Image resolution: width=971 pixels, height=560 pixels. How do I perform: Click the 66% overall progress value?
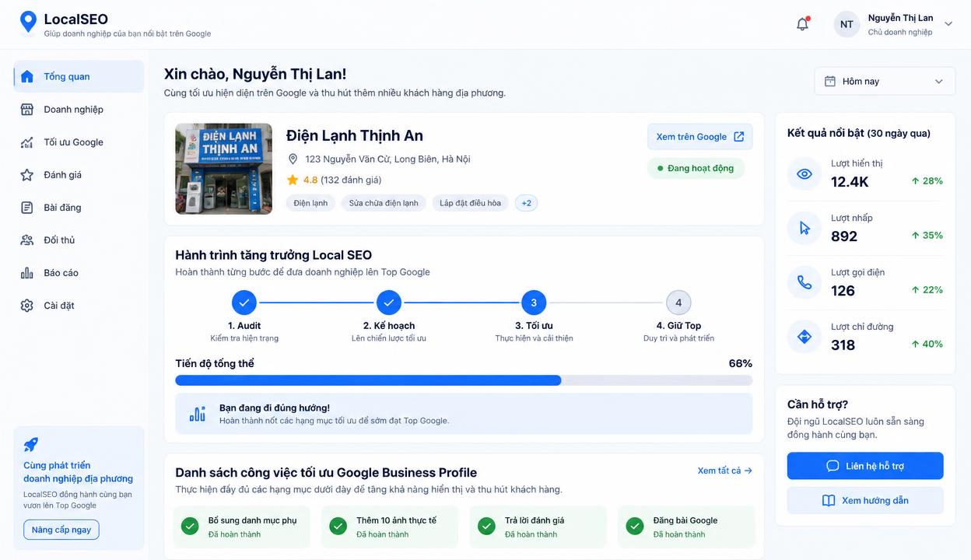[x=741, y=363]
